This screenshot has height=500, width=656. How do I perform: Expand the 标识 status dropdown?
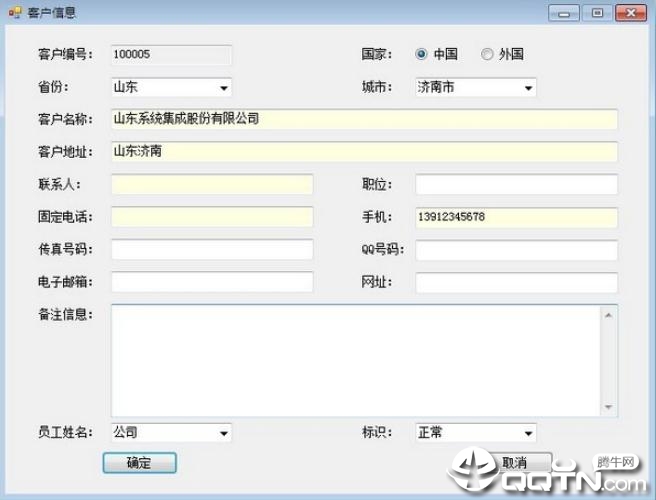tap(476, 433)
